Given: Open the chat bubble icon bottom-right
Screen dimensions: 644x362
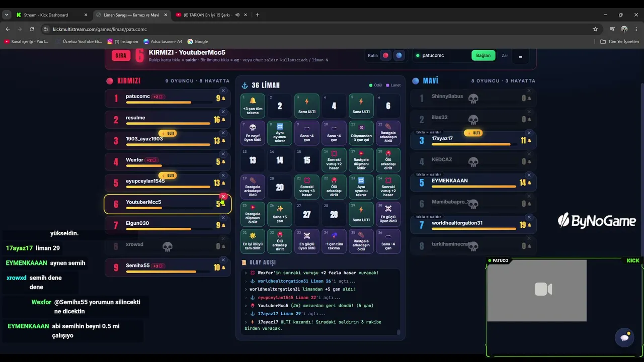Looking at the screenshot, I should coord(625,337).
